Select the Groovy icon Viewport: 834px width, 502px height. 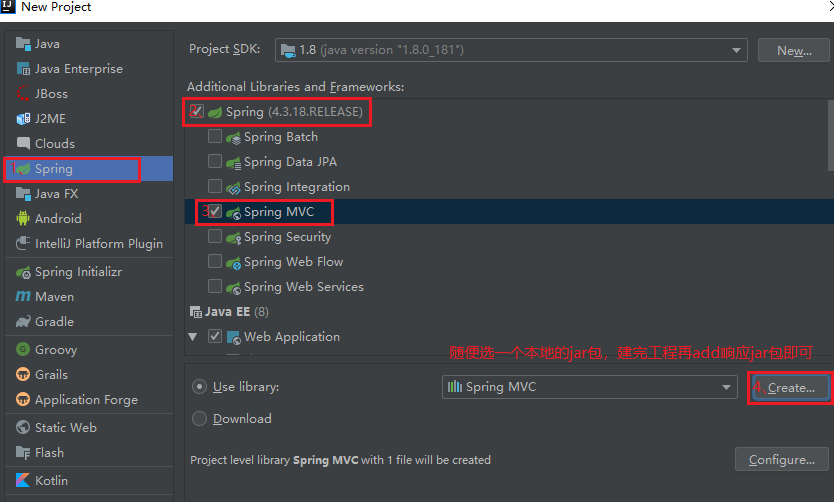(x=23, y=349)
